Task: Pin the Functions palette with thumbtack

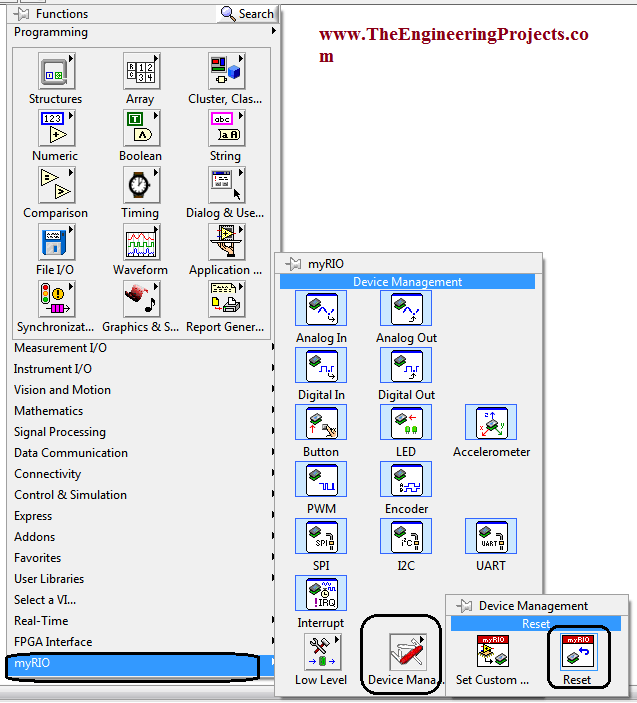Action: coord(21,14)
